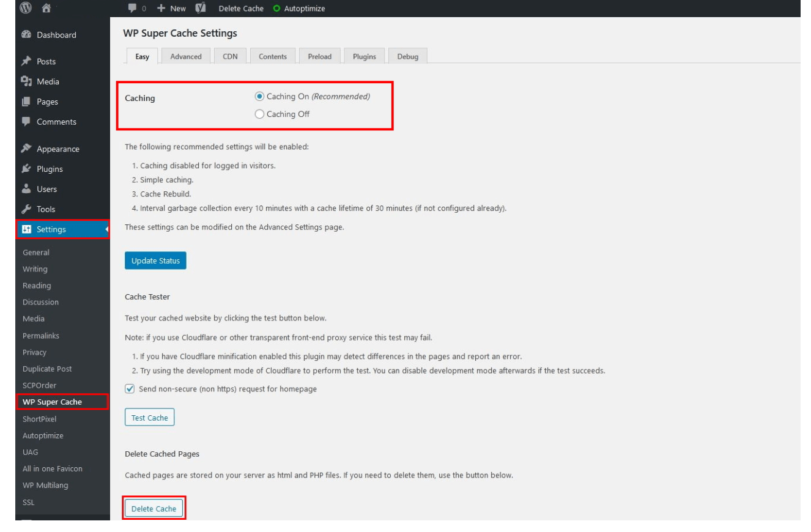Screen dimensions: 811x532
Task: Click the 'Cache Tester' section heading
Action: 147,297
